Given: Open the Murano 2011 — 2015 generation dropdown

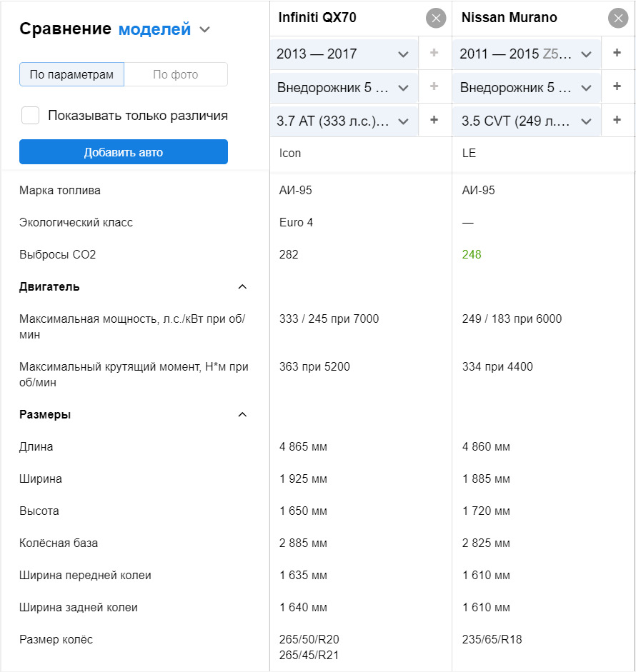Looking at the screenshot, I should [526, 54].
